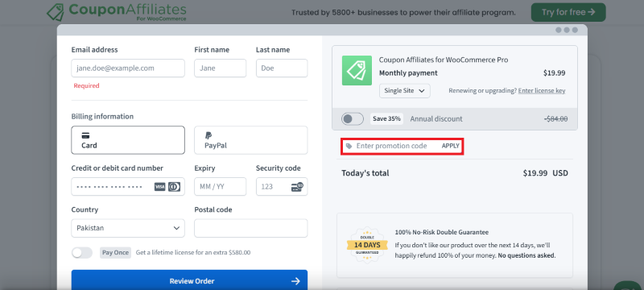Enable the Annual discount toggle

point(353,118)
